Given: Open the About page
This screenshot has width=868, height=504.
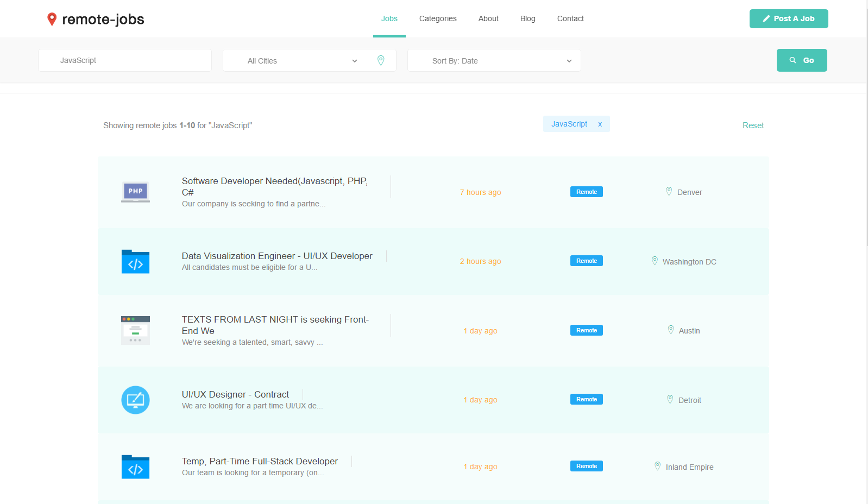Looking at the screenshot, I should [x=488, y=18].
